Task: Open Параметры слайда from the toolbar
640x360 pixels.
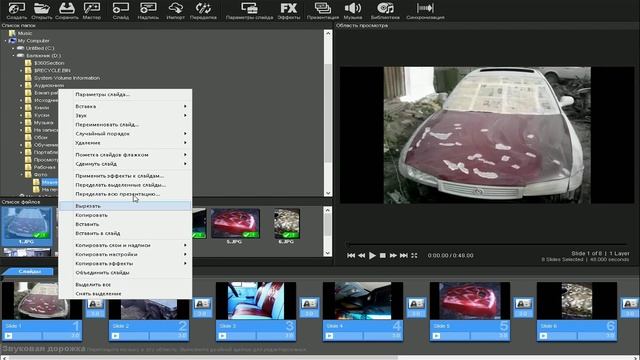Action: click(x=249, y=11)
